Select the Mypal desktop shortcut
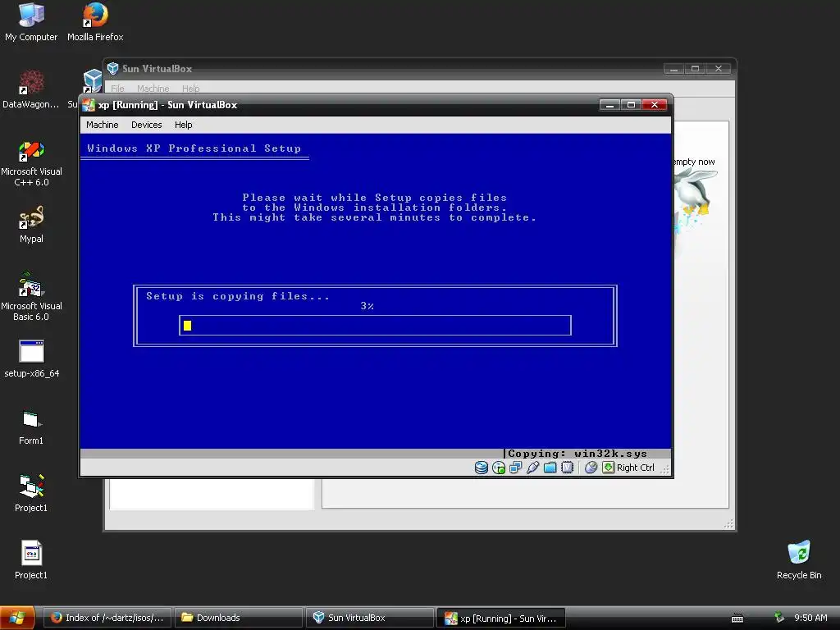The image size is (840, 630). point(31,225)
